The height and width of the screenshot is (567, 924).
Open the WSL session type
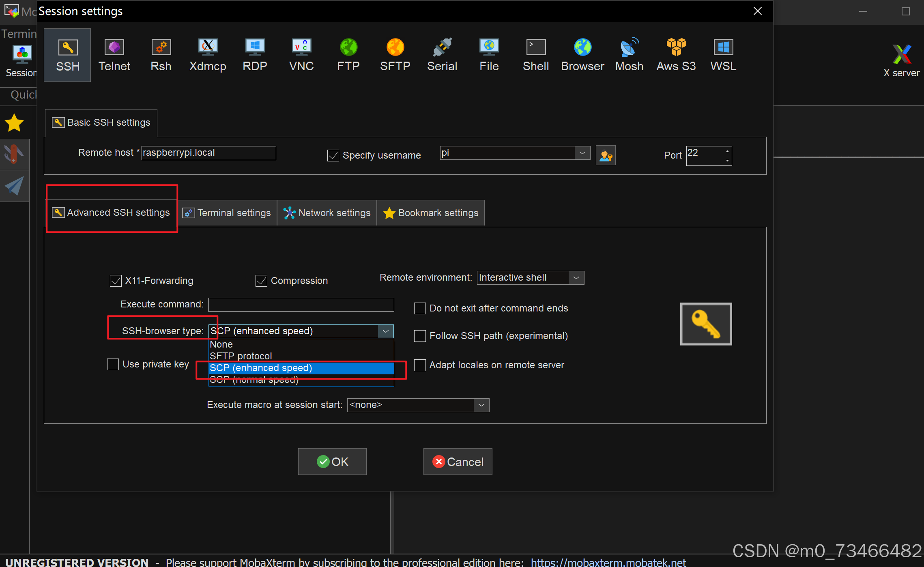click(x=723, y=55)
